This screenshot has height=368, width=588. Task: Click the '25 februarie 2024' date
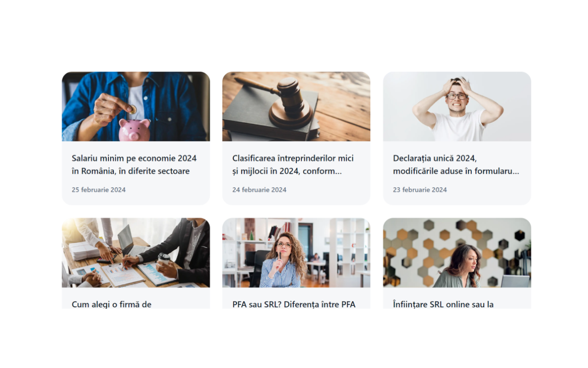pos(99,190)
